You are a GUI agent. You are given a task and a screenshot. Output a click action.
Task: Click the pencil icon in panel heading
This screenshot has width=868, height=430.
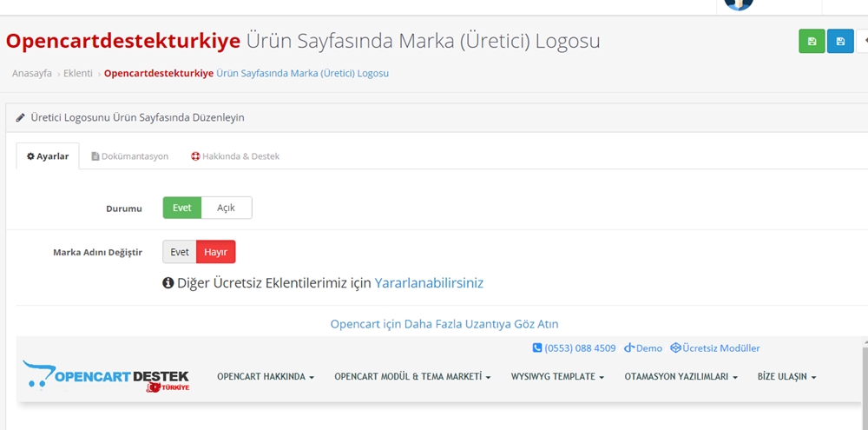(21, 117)
